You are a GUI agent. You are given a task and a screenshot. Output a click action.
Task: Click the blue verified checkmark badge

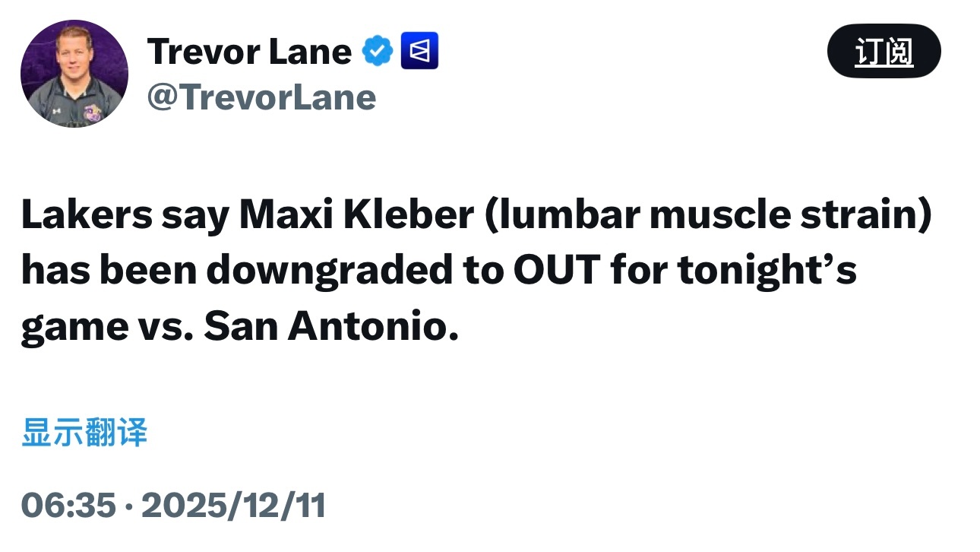click(x=377, y=52)
